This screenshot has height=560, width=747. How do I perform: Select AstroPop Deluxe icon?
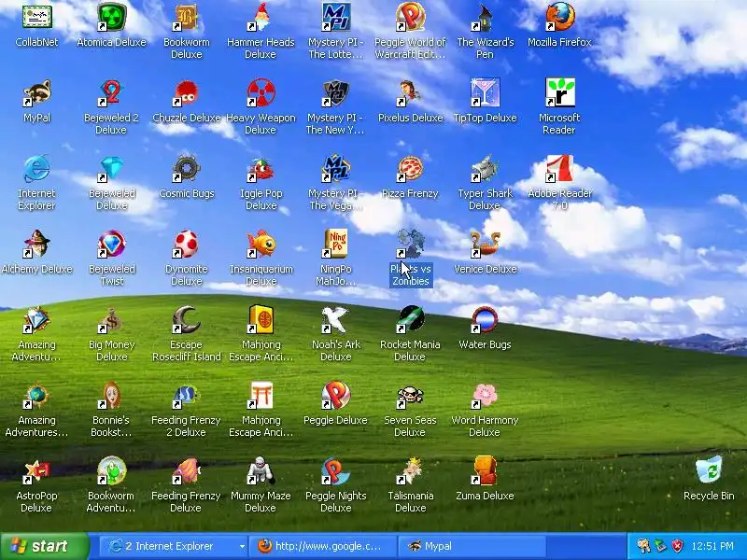click(x=36, y=471)
